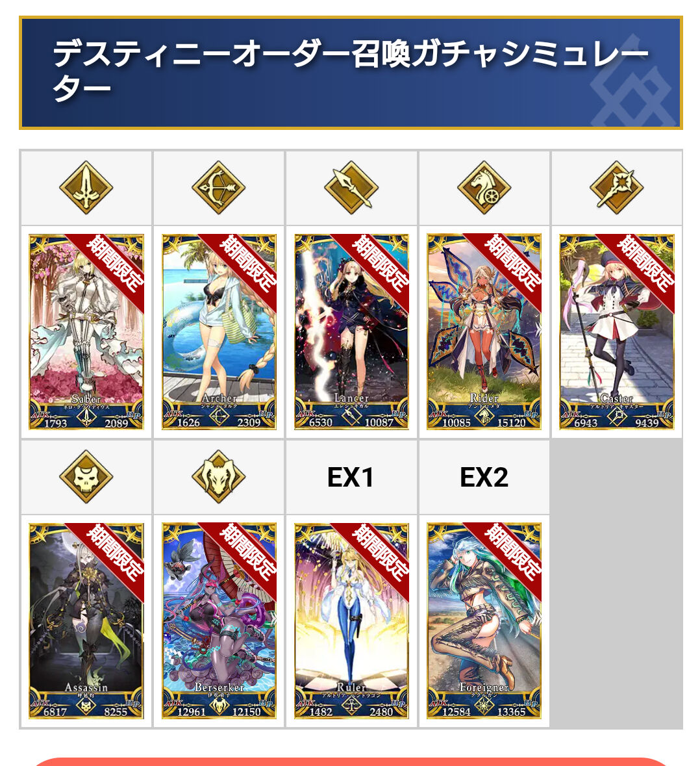The image size is (700, 766).
Task: Select the Berserker class beast icon
Action: click(218, 477)
